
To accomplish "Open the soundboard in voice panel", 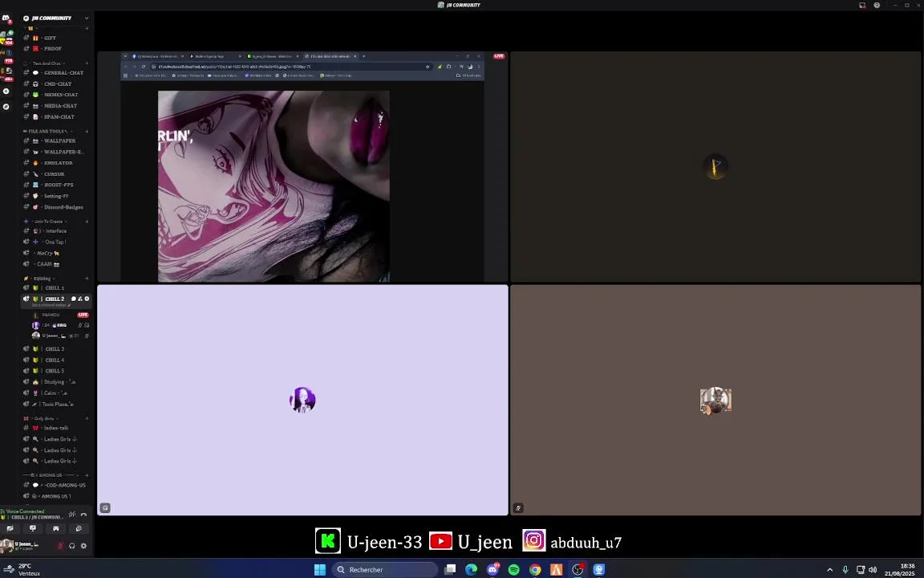I will coord(79,528).
